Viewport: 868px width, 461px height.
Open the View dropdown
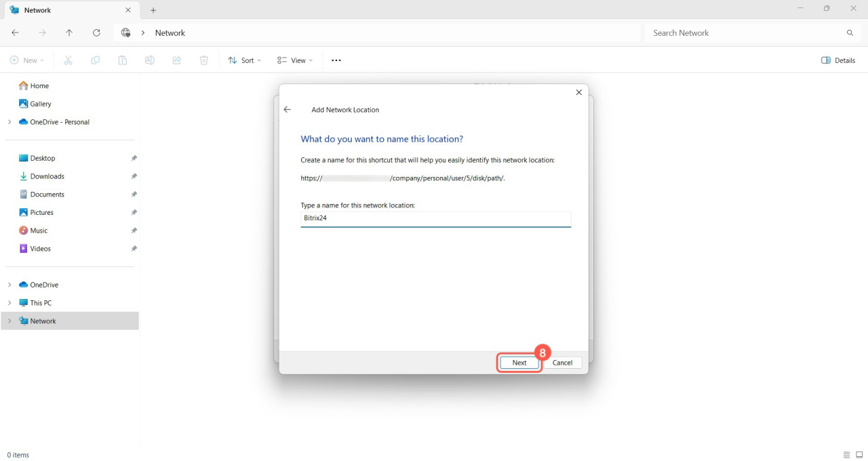(x=295, y=60)
